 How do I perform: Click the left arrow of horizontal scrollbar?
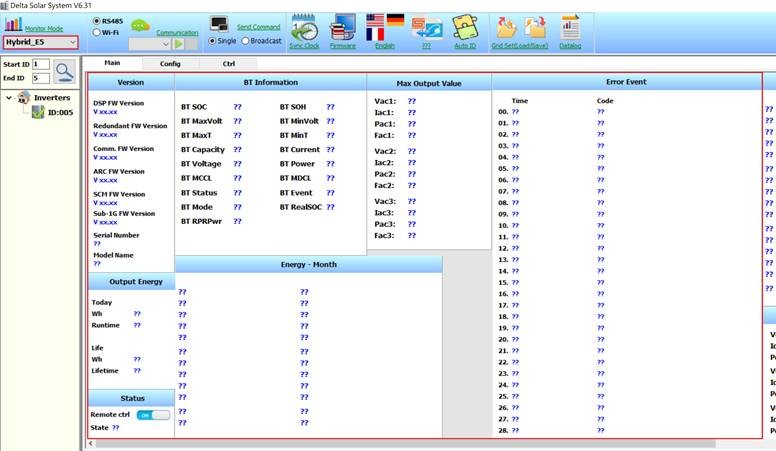[x=91, y=444]
